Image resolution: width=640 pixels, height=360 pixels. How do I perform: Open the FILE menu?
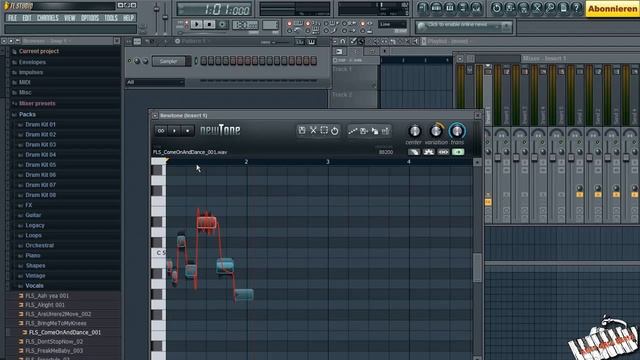[12, 18]
